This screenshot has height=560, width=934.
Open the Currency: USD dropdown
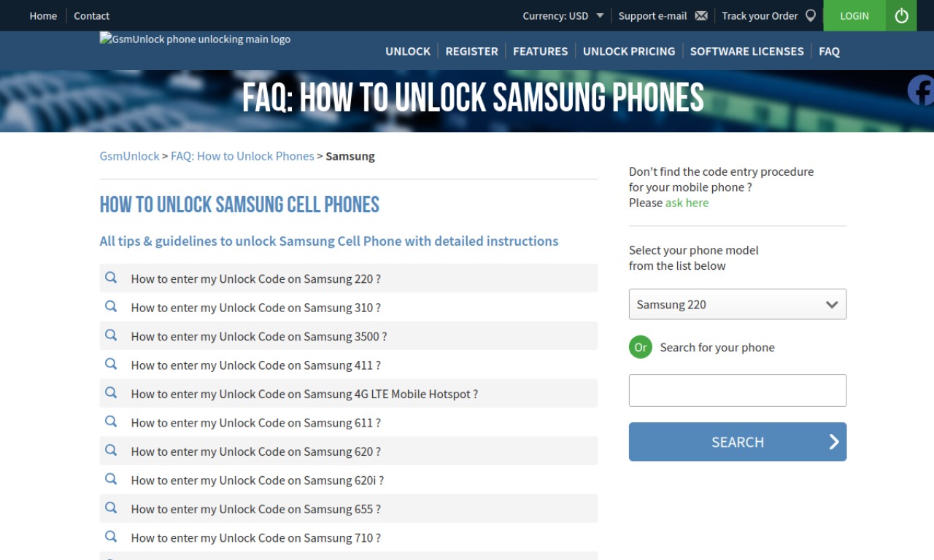[x=563, y=15]
